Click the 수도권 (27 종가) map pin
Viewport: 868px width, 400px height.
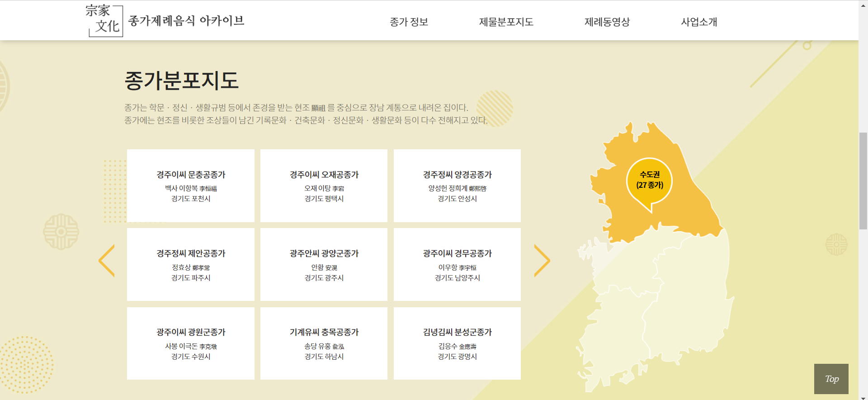click(650, 181)
